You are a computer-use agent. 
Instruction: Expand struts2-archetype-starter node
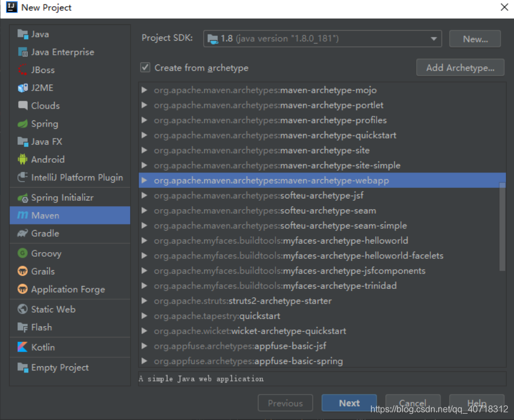tap(144, 301)
